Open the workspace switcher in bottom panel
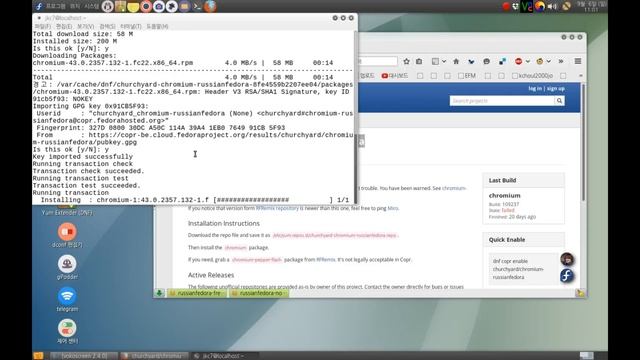This screenshot has width=640, height=360. click(587, 356)
